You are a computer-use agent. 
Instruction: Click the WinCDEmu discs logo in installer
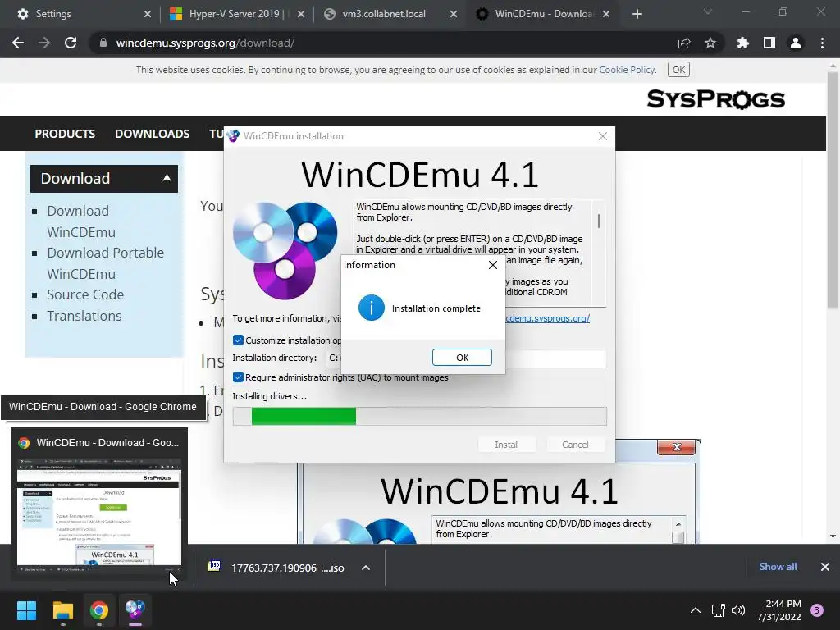[x=285, y=250]
